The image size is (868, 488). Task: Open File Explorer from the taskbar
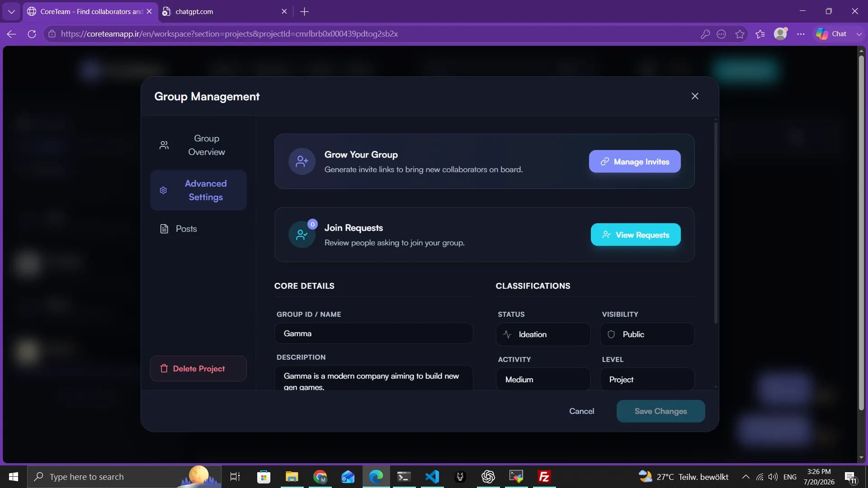tap(292, 477)
